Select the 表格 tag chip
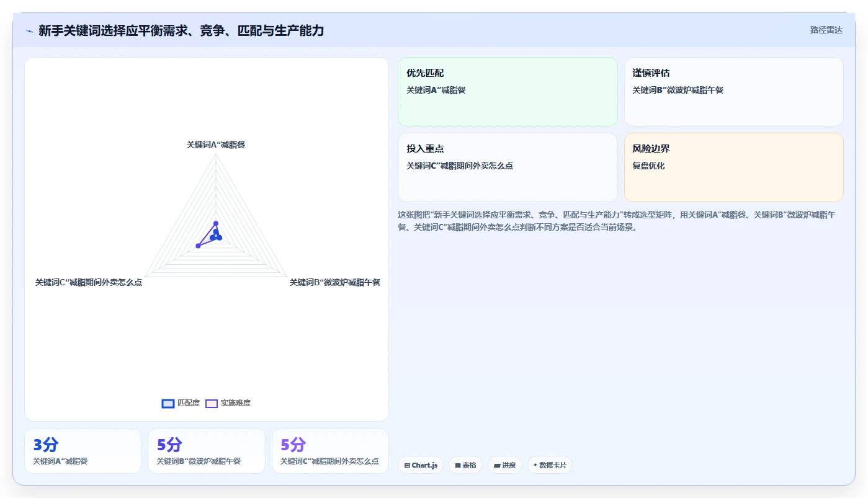Screen dimensions: 868x498 (465, 465)
